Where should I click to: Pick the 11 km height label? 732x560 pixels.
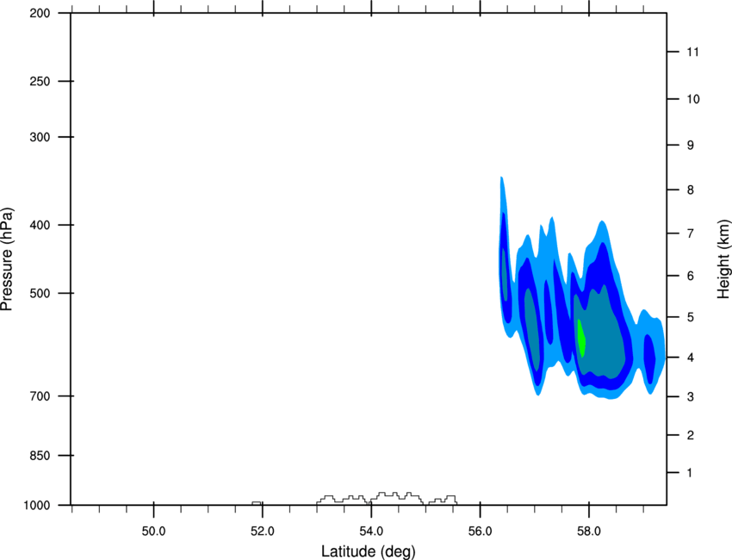(x=693, y=52)
